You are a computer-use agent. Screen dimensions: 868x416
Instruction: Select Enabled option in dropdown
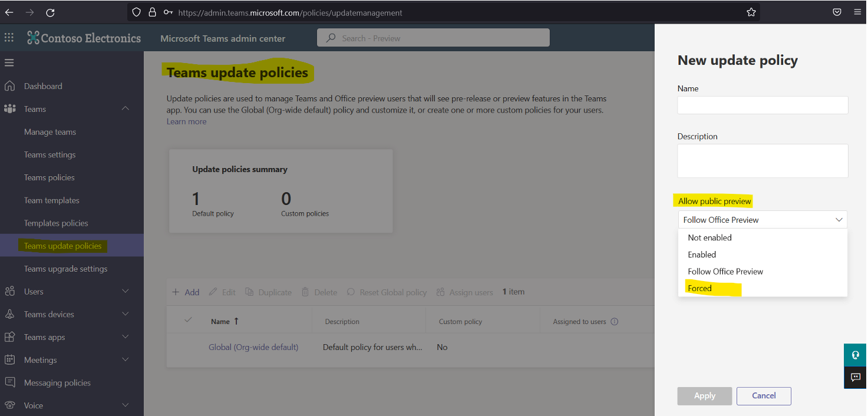pyautogui.click(x=763, y=255)
